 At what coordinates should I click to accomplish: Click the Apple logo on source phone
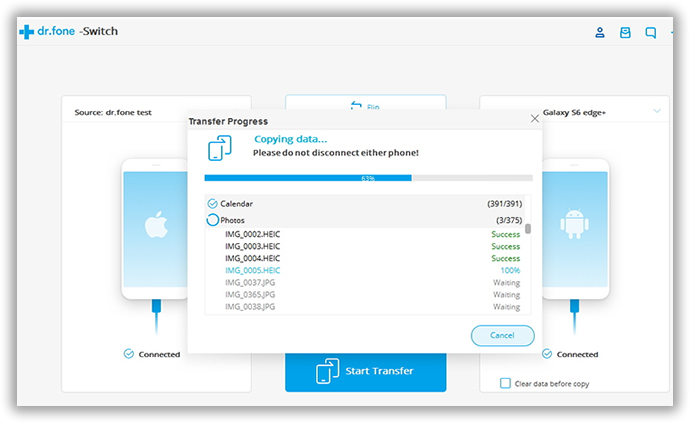(x=156, y=224)
